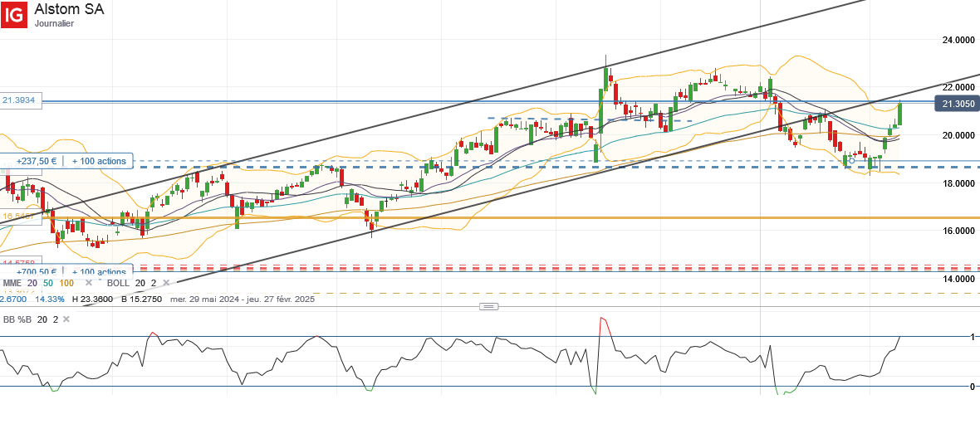The height and width of the screenshot is (448, 980).
Task: Open BOLL indicator settings label
Action: click(118, 283)
